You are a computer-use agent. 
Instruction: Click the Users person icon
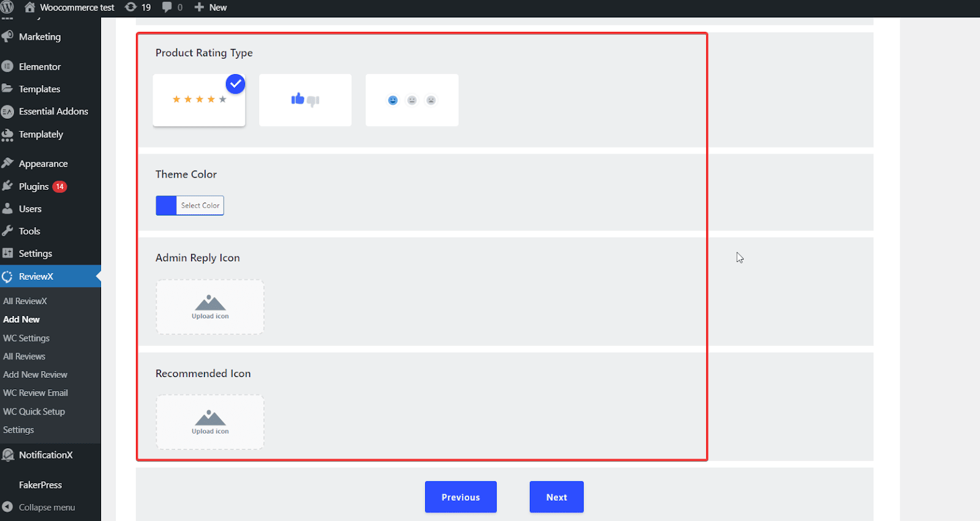pos(7,209)
